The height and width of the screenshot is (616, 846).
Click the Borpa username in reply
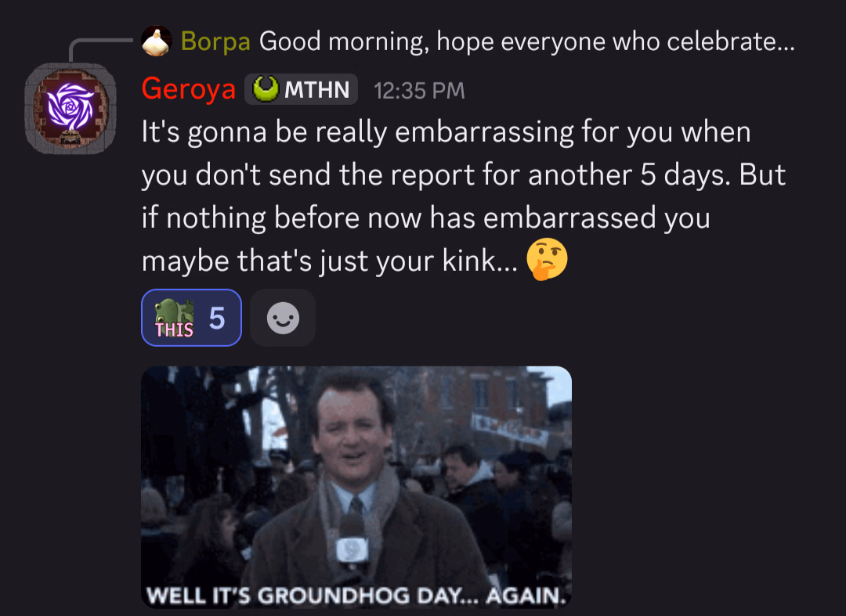point(215,41)
